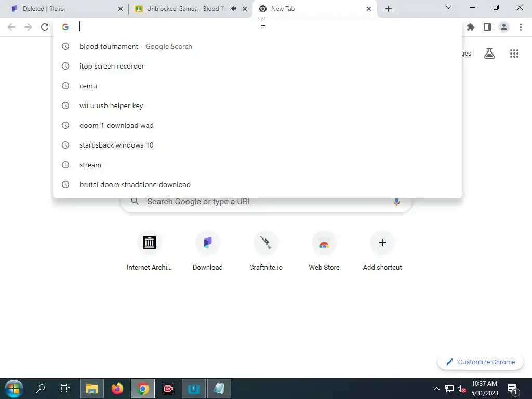Select 'doom 1 download wad' suggestion
This screenshot has height=399, width=532.
tap(258, 125)
